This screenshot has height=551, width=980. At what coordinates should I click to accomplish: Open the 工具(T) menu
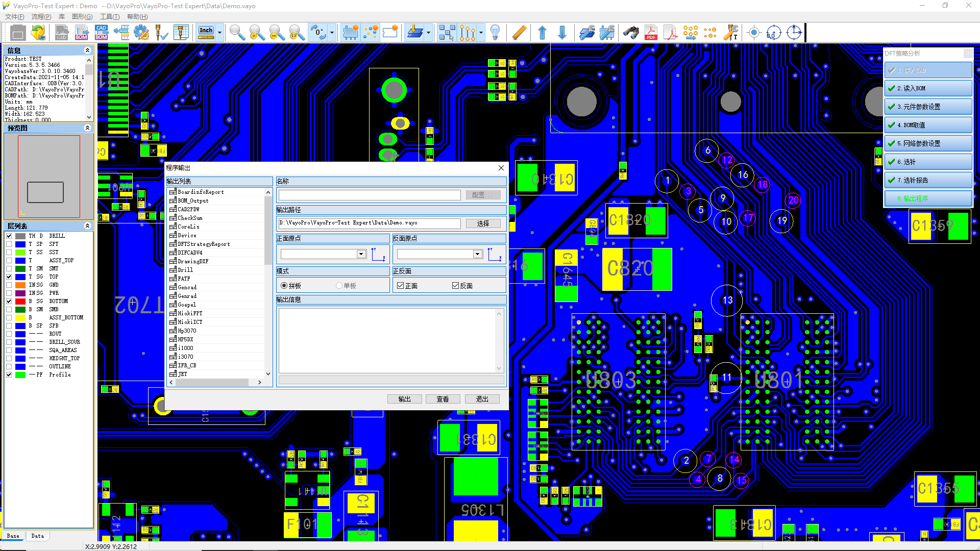(x=109, y=17)
